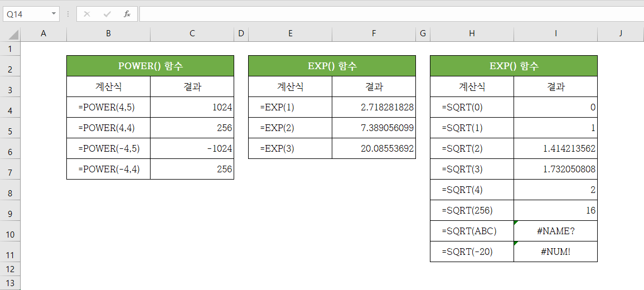
Task: Select the =POWER(-4,5) cell
Action: click(x=108, y=148)
